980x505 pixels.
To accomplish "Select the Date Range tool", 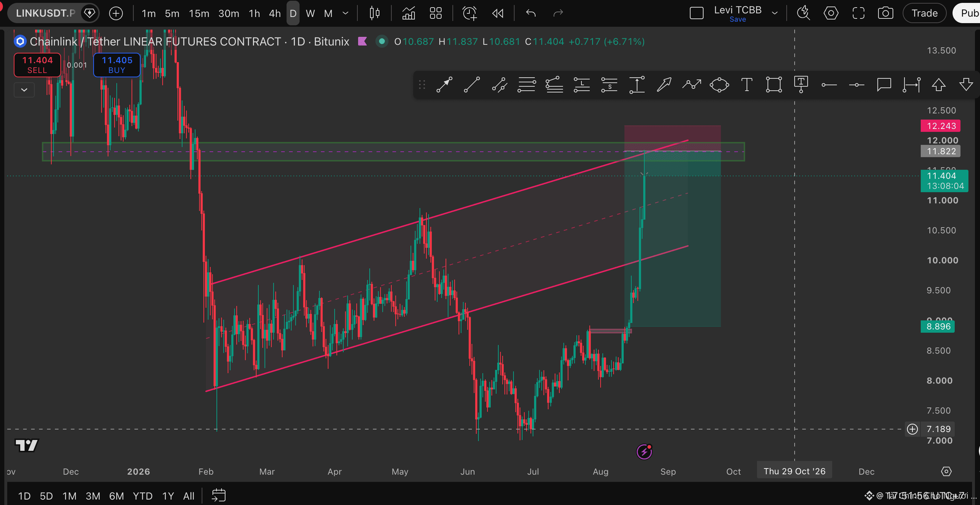I will (x=911, y=85).
